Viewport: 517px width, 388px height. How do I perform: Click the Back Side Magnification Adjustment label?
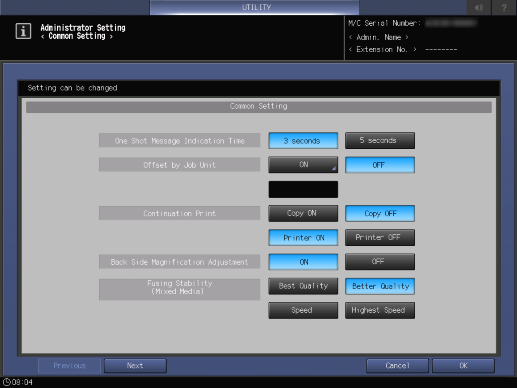(179, 262)
